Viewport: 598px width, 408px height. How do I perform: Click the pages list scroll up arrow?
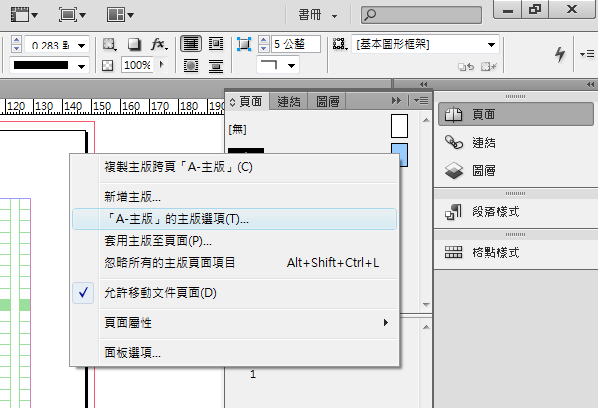click(426, 327)
